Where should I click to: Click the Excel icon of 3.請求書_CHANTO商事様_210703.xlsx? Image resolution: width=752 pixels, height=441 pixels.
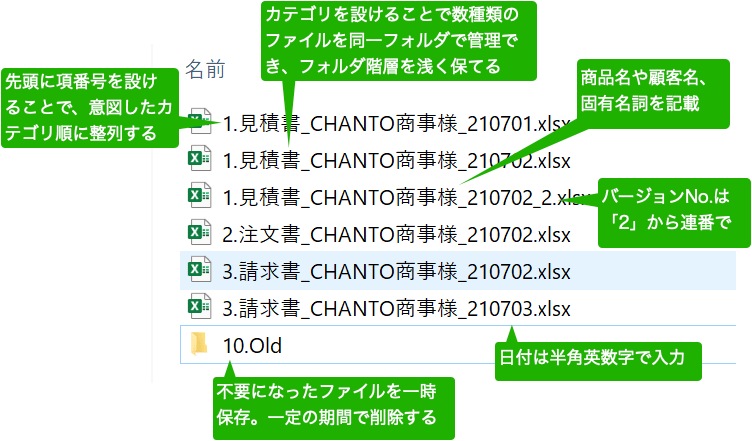coord(199,306)
